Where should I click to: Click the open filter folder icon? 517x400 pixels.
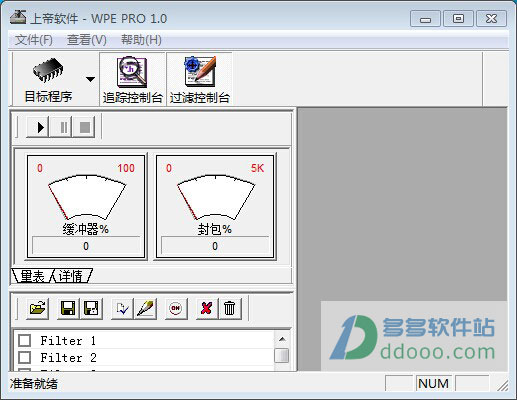[38, 308]
